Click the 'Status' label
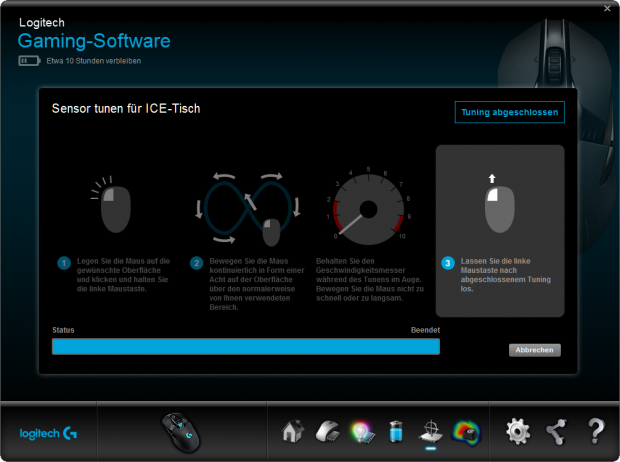 63,330
